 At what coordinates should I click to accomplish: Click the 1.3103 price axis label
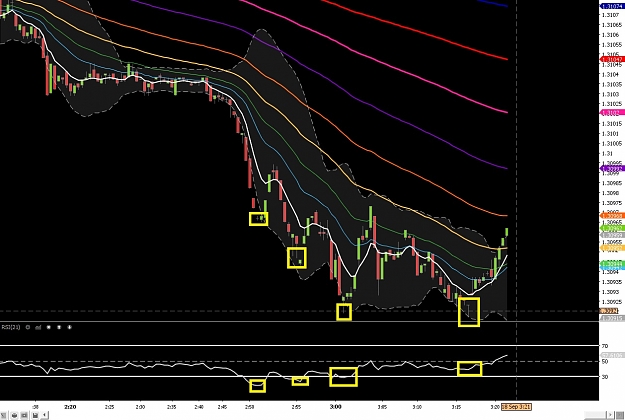[x=611, y=94]
